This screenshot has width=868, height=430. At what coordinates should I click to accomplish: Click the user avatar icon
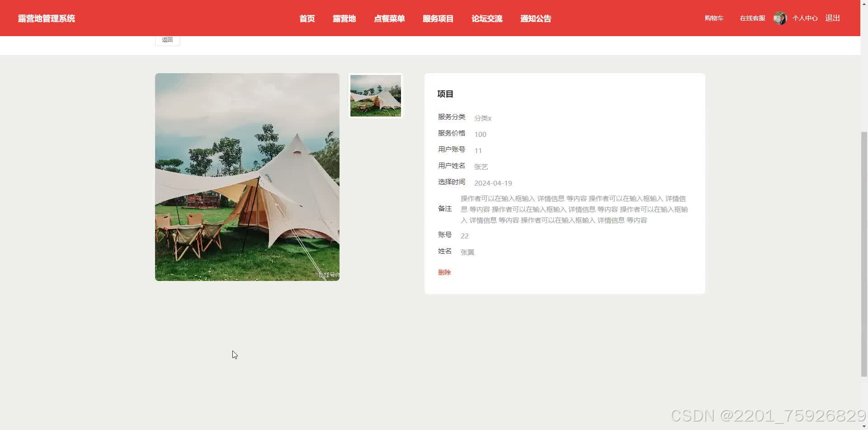780,18
